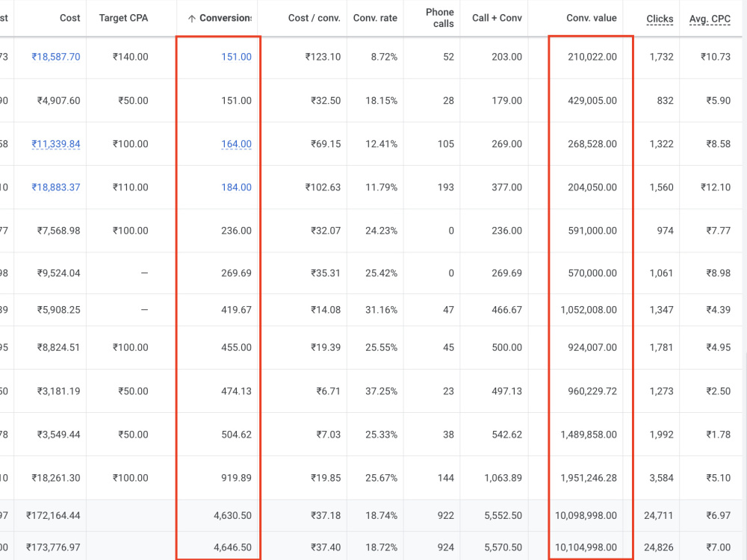Edit the ₹140.00 Target CPA cell
Viewport: 747px width, 560px height.
130,57
